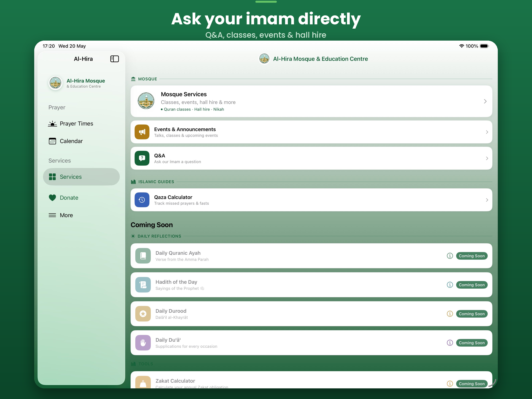Toggle the sidebar panel icon

pyautogui.click(x=114, y=59)
